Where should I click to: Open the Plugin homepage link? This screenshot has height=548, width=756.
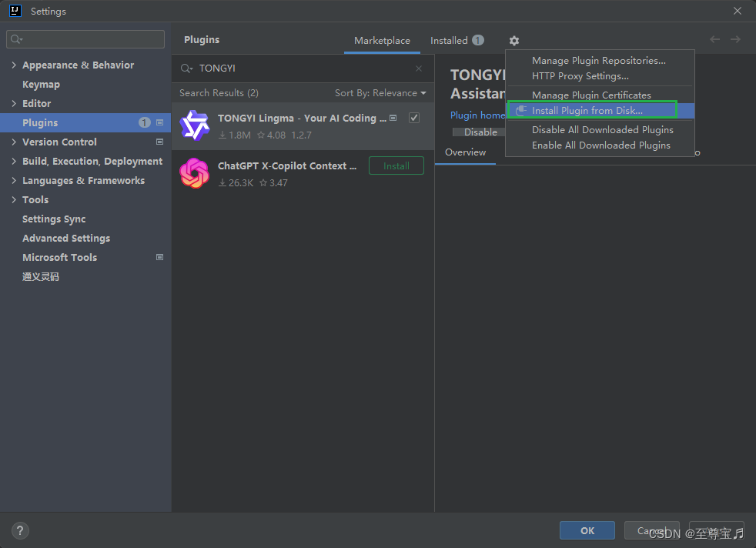click(477, 115)
